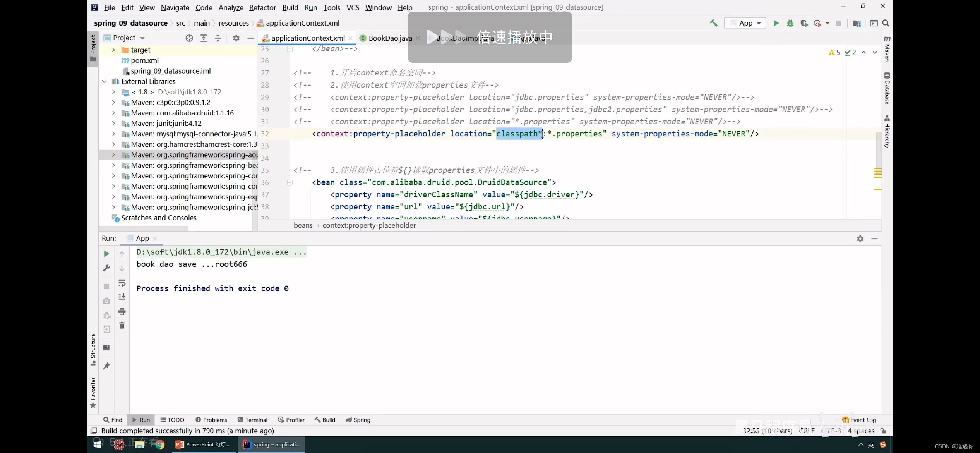Expand Maven druid library node

coord(113,113)
